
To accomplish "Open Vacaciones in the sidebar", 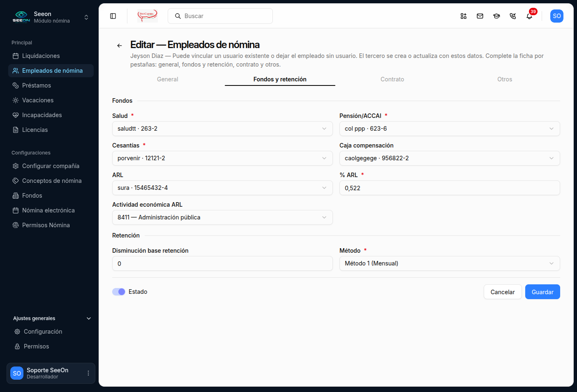I will click(x=51, y=100).
